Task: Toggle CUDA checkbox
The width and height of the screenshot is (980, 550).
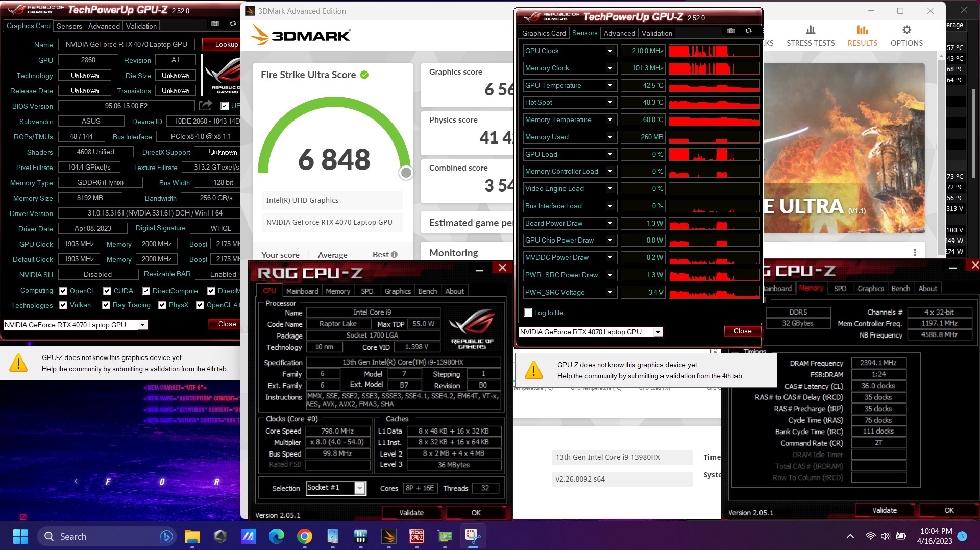Action: 107,291
